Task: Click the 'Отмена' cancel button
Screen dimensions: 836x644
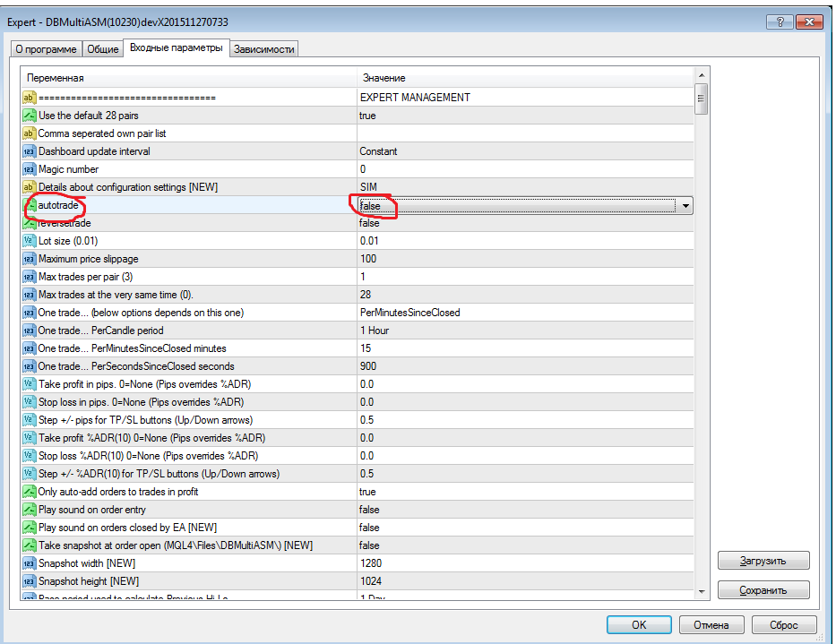Action: click(x=711, y=625)
